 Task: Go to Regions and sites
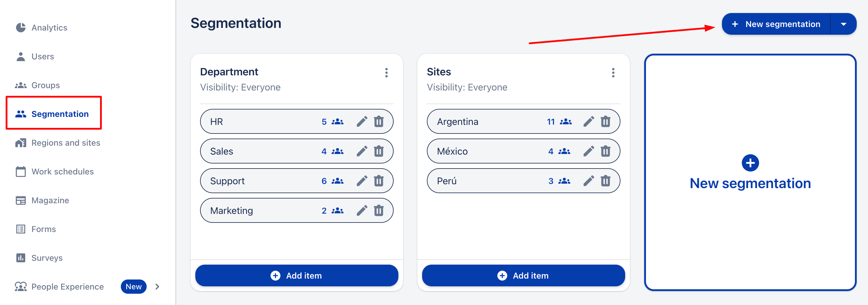click(x=66, y=143)
